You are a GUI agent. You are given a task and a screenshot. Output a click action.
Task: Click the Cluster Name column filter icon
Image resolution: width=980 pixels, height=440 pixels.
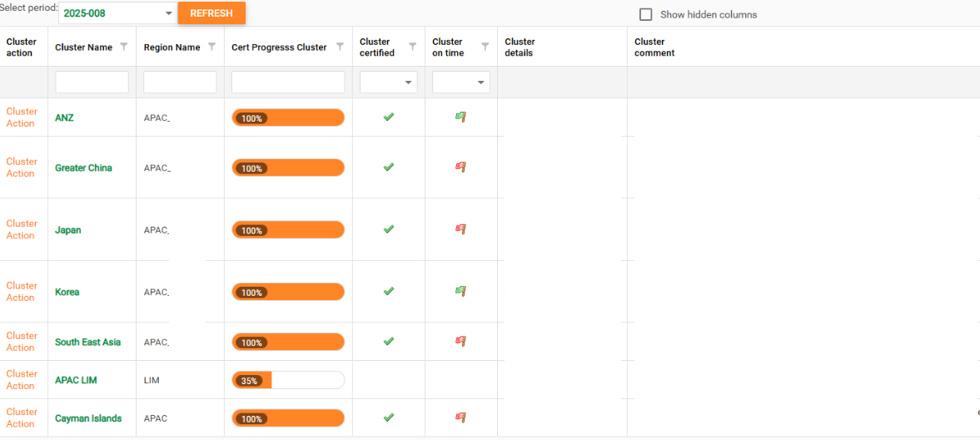[124, 47]
